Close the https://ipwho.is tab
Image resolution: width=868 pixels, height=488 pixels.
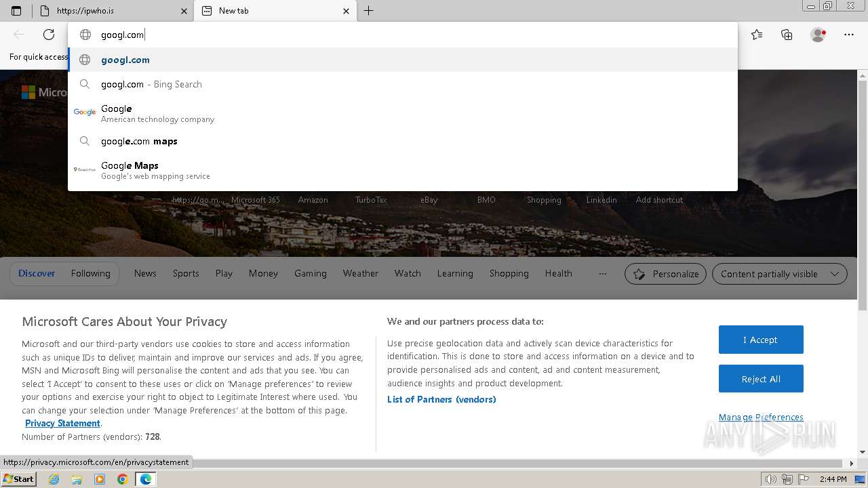click(x=184, y=11)
